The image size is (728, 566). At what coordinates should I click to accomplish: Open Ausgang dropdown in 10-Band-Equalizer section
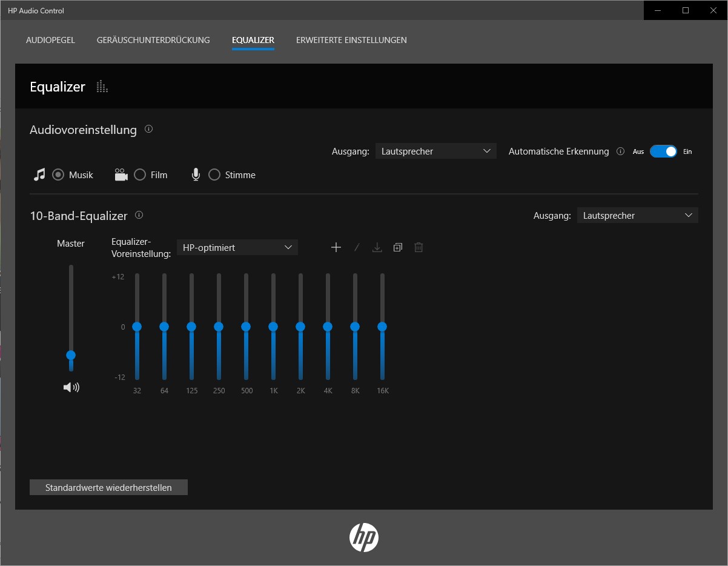click(x=638, y=215)
